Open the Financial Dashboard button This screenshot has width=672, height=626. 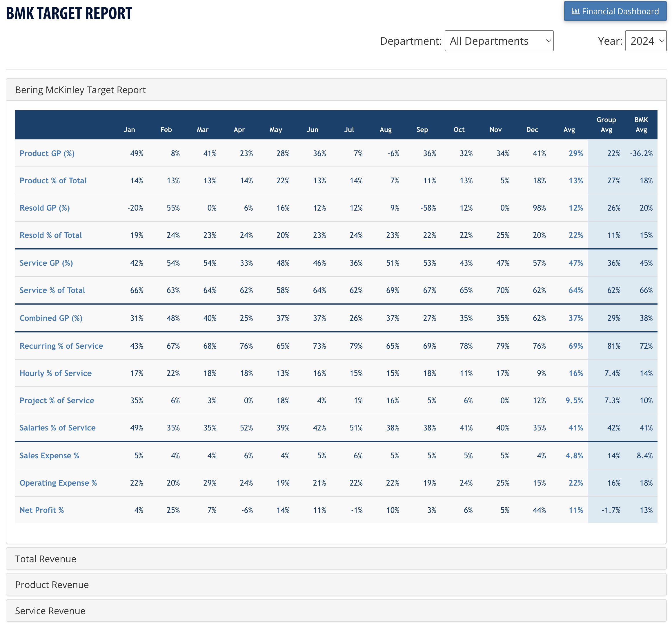(615, 11)
